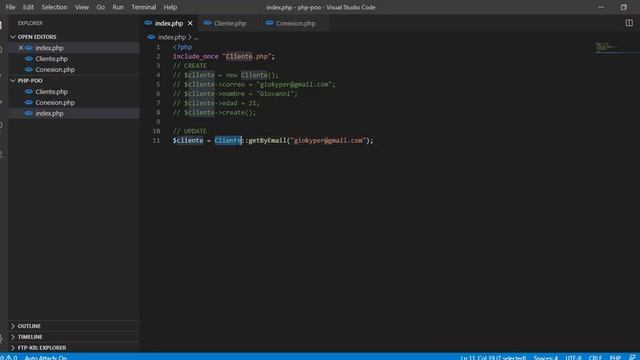Image resolution: width=640 pixels, height=360 pixels.
Task: Open the Run menu
Action: (x=118, y=7)
